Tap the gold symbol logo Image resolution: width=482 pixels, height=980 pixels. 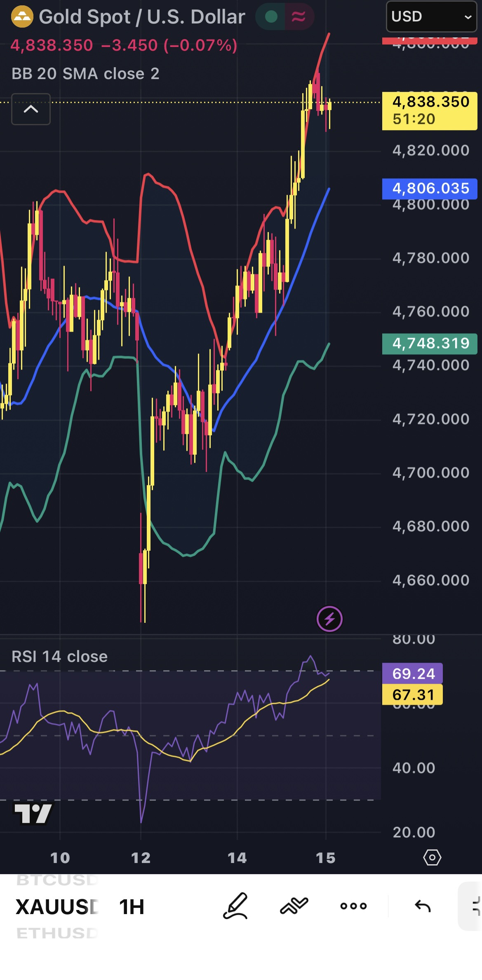[x=22, y=17]
